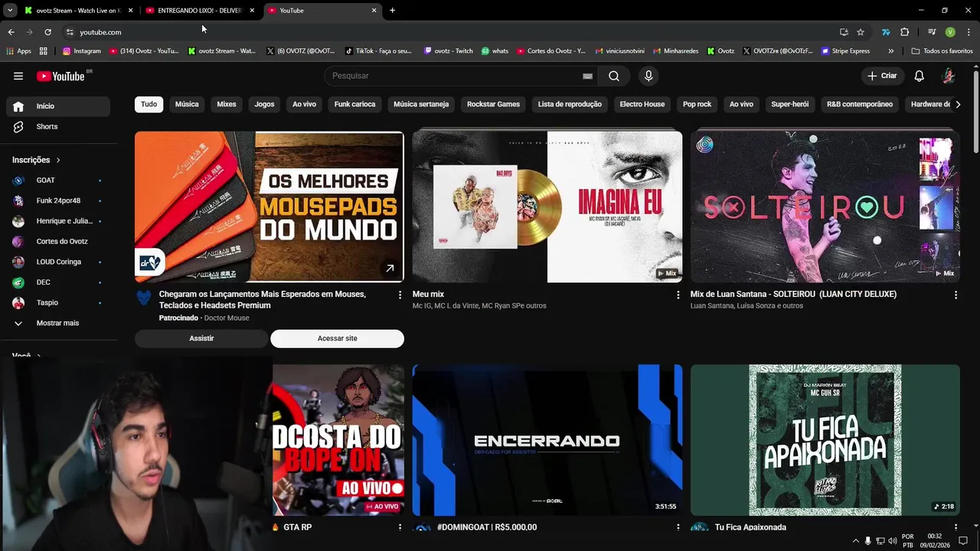Switch to the ovotz Stream browser tab
This screenshot has width=980, height=551.
tap(78, 11)
